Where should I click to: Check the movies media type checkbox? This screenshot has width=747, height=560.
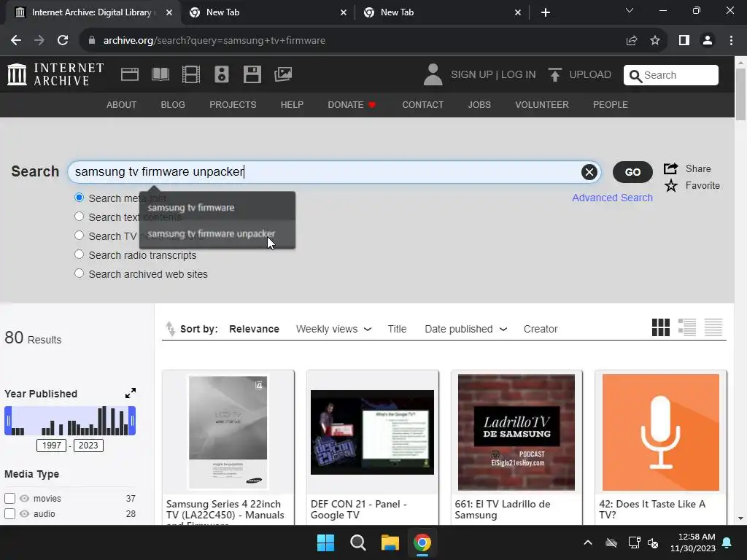coord(9,499)
